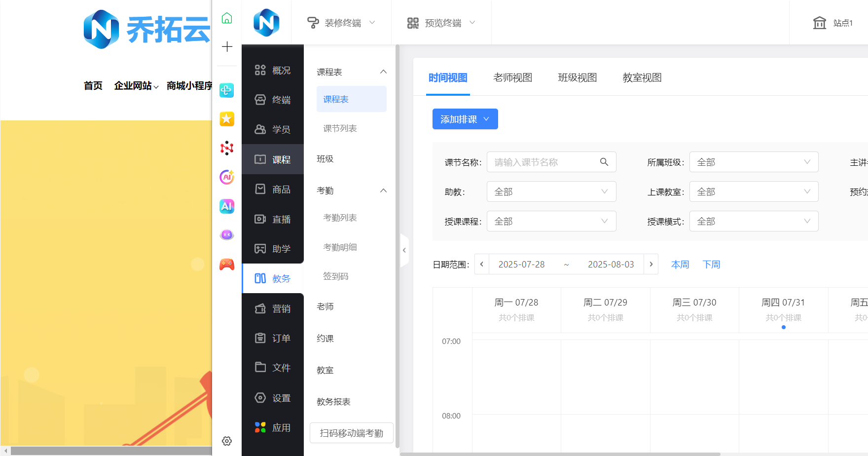Click the 乔拓云 logo on the website

tap(147, 30)
